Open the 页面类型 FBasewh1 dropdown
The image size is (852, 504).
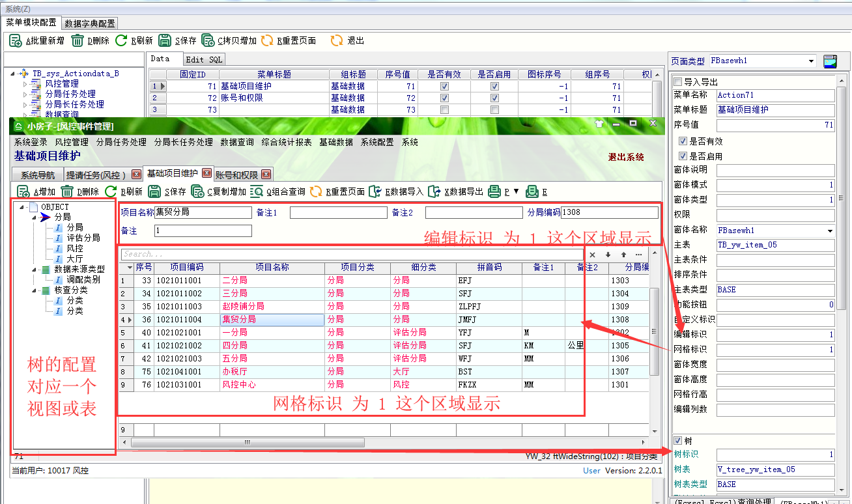811,61
